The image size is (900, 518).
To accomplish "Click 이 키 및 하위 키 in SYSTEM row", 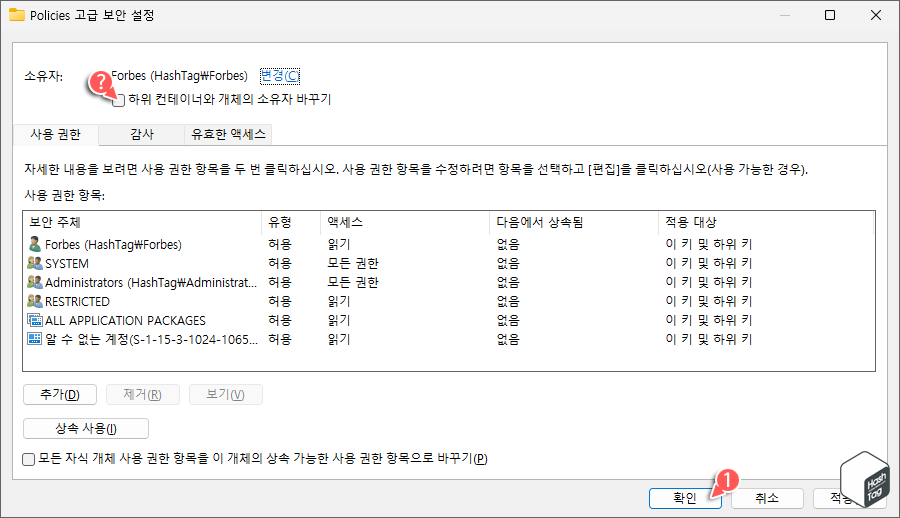I will coord(709,263).
